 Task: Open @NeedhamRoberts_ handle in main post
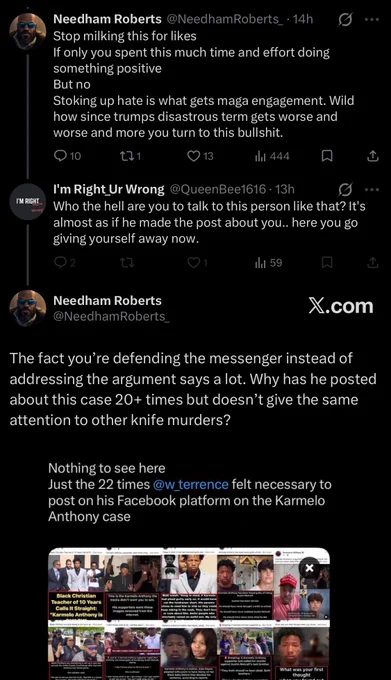111,317
